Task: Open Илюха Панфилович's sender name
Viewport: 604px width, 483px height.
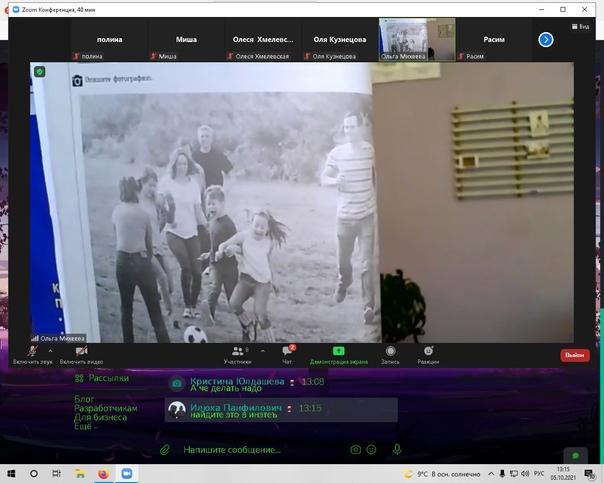Action: click(236, 408)
